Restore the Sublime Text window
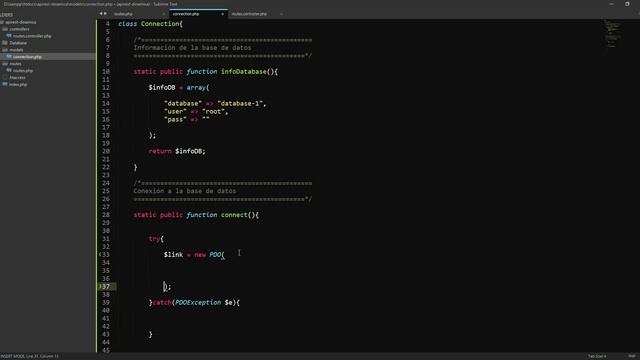 [627, 4]
